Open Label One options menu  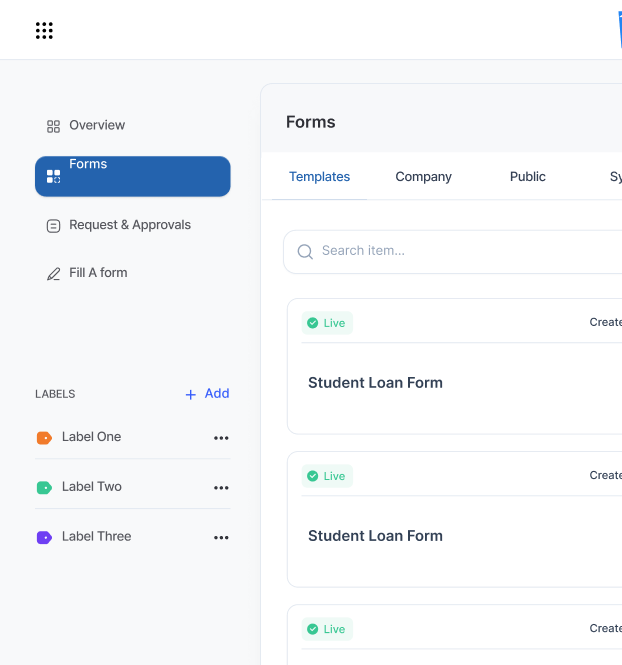pyautogui.click(x=221, y=438)
